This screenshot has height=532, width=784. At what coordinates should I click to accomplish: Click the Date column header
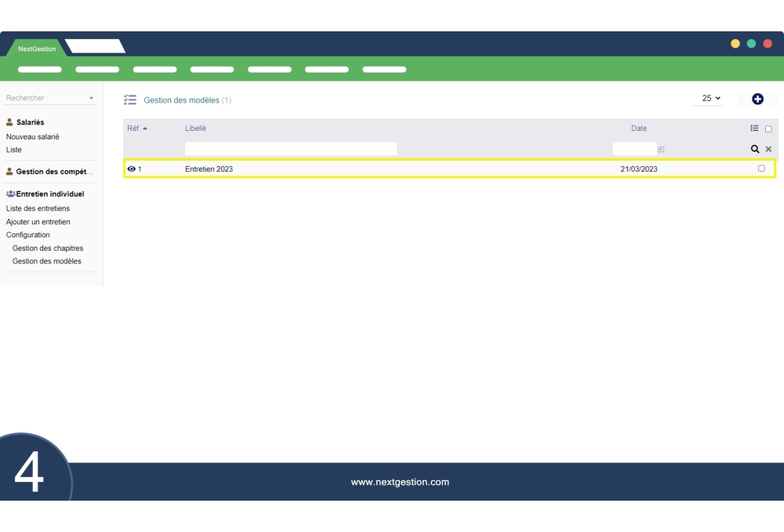pos(639,128)
